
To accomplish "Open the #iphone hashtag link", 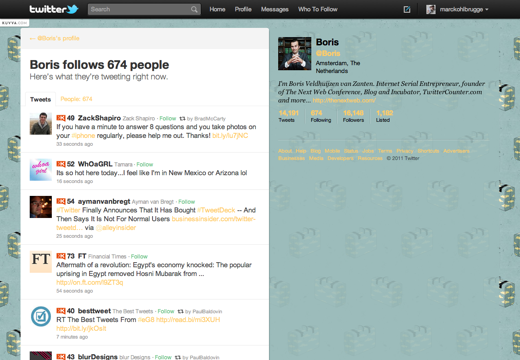I will coord(83,136).
